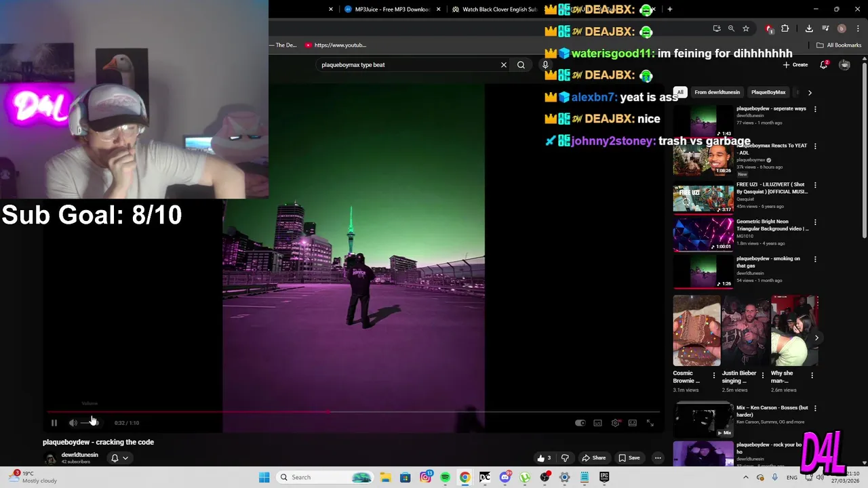Open the Ken Carson - Bosses mix
This screenshot has width=868, height=488.
(x=703, y=420)
